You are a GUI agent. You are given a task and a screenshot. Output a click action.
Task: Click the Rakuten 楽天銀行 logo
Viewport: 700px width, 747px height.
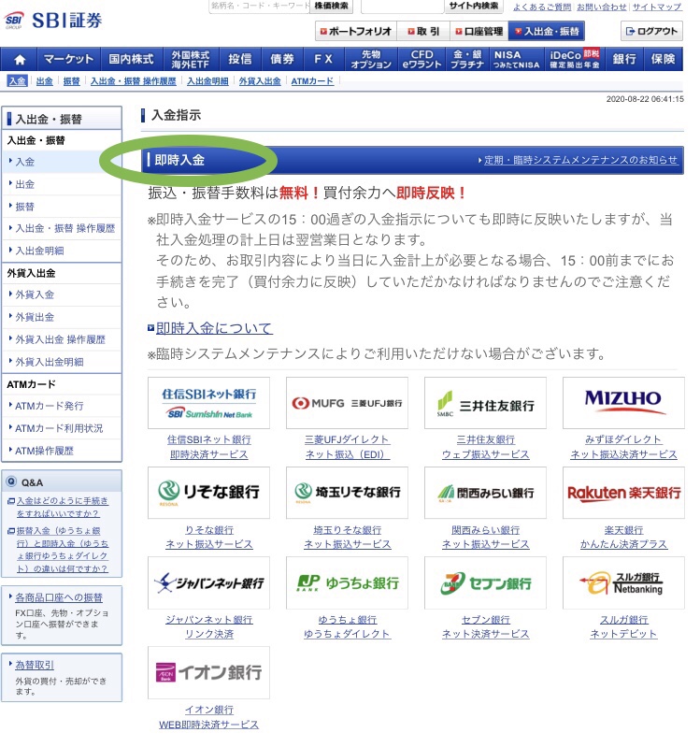(x=623, y=493)
